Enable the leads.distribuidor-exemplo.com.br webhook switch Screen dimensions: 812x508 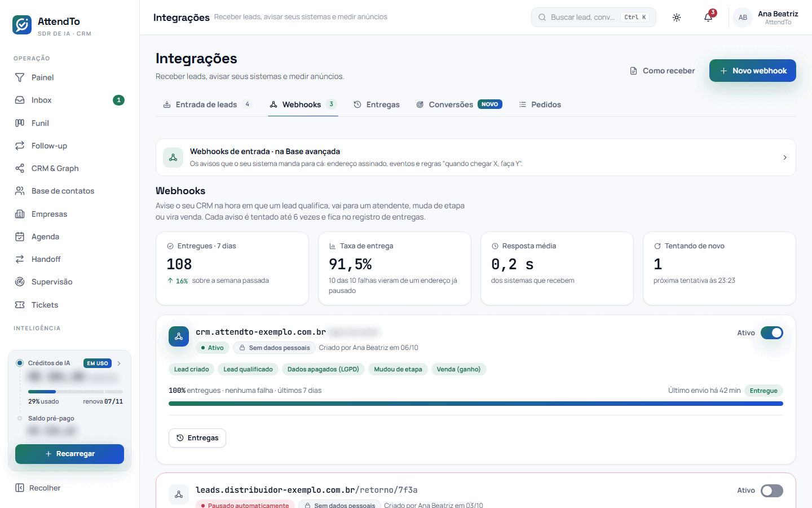point(771,491)
